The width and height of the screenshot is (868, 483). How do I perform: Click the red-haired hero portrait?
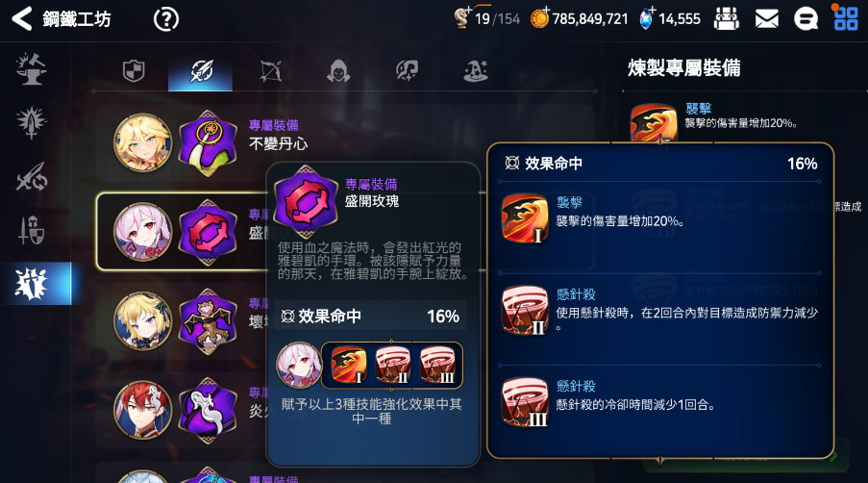point(143,410)
